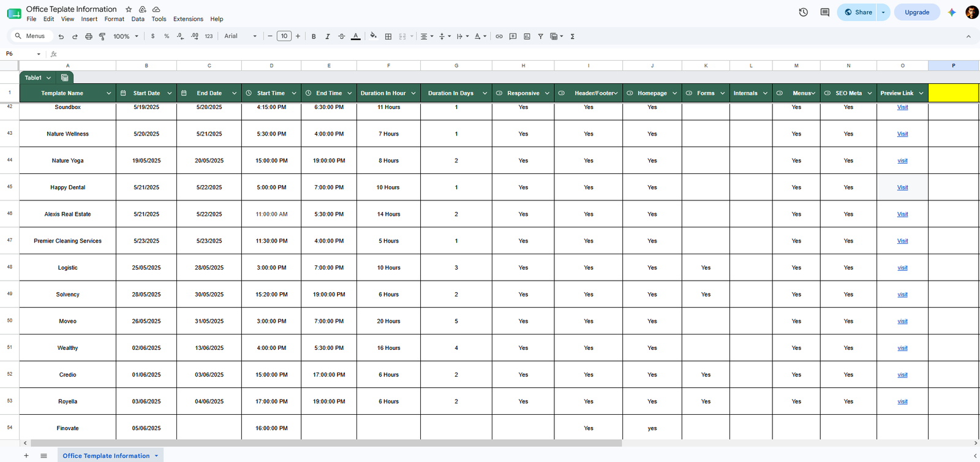
Task: Open the Data menu
Action: (x=138, y=19)
